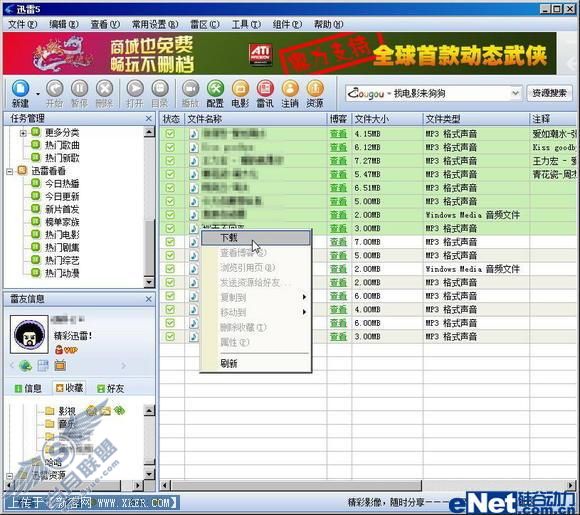Click the 删除 delete toolbar icon

104,89
